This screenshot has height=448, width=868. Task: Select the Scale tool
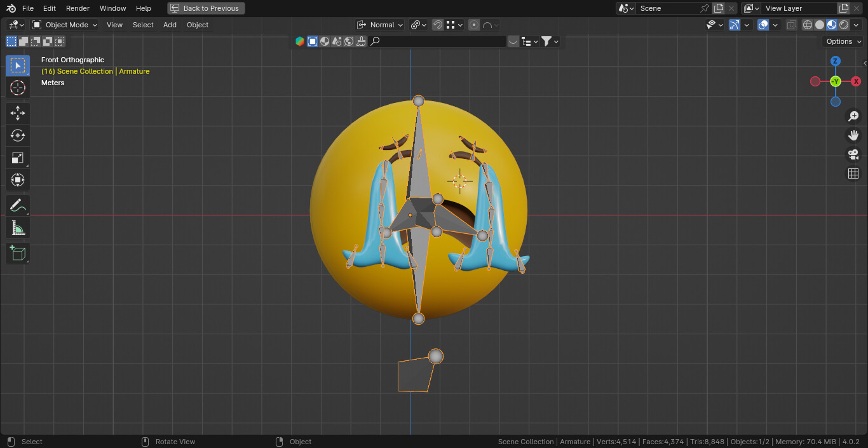tap(18, 158)
